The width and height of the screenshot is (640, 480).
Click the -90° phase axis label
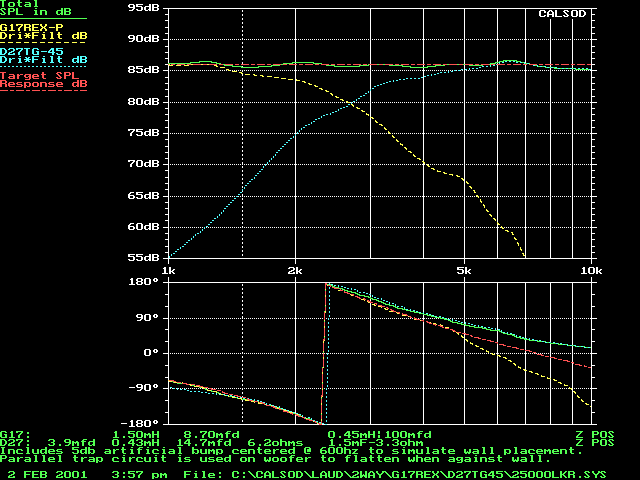point(145,388)
